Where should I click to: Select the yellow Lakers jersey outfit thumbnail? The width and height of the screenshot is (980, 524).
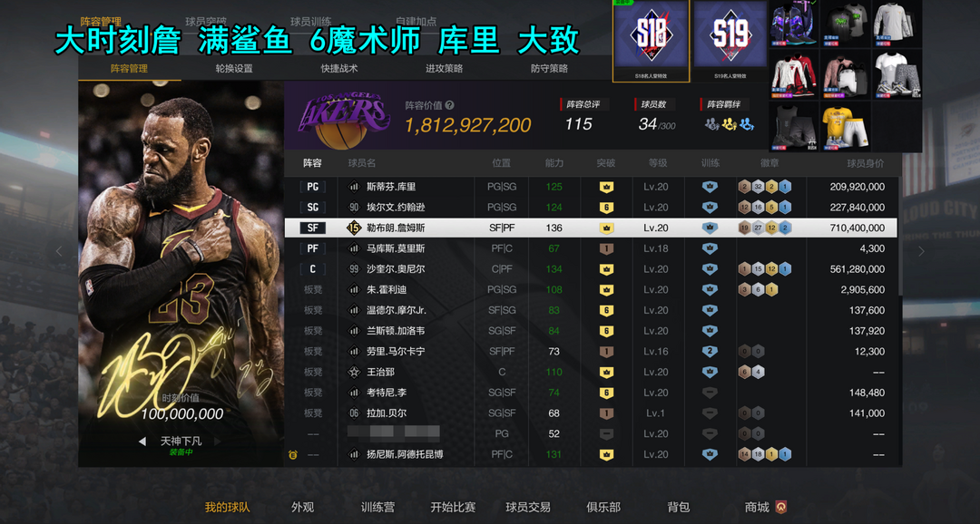coord(846,127)
